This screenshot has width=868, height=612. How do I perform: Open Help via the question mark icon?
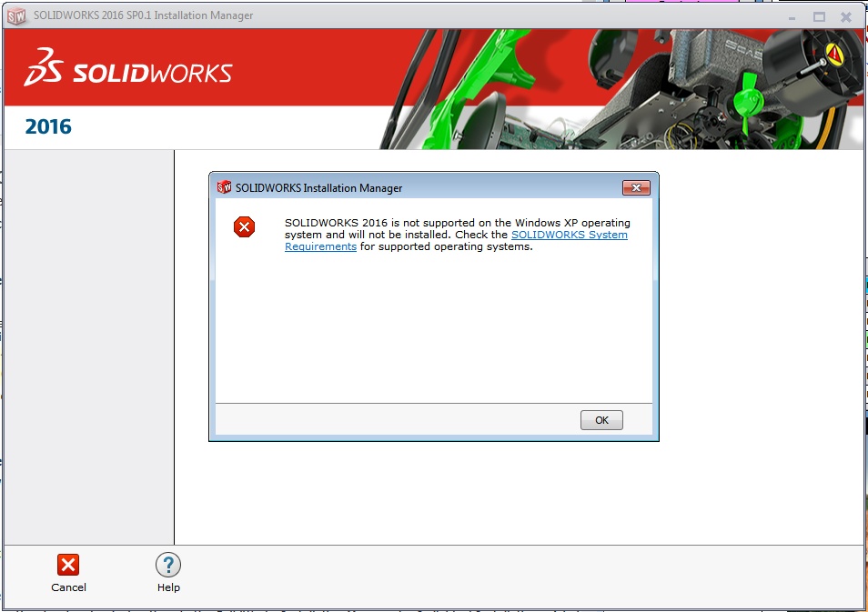pyautogui.click(x=168, y=565)
